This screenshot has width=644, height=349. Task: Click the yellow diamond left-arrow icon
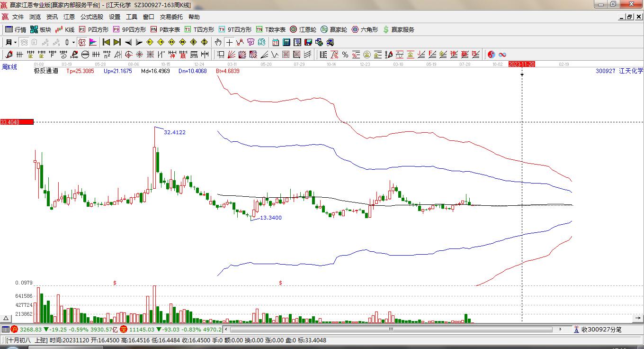click(x=150, y=42)
